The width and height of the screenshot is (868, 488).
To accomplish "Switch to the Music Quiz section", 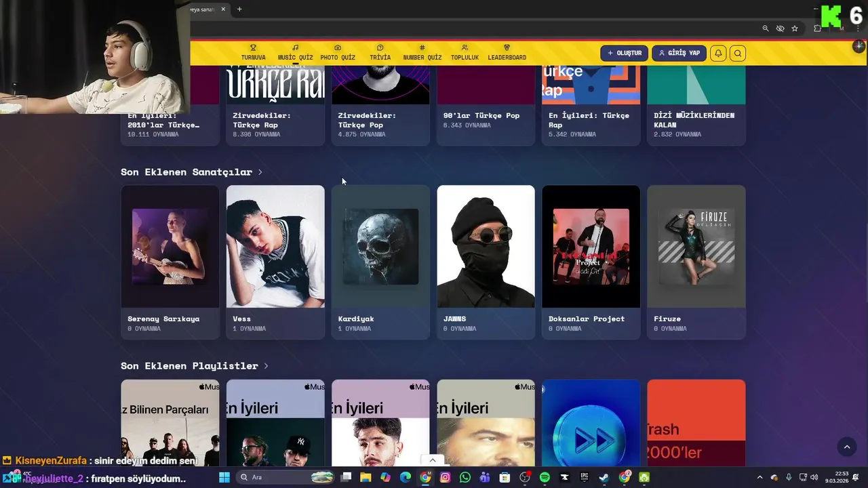I will 295,53.
